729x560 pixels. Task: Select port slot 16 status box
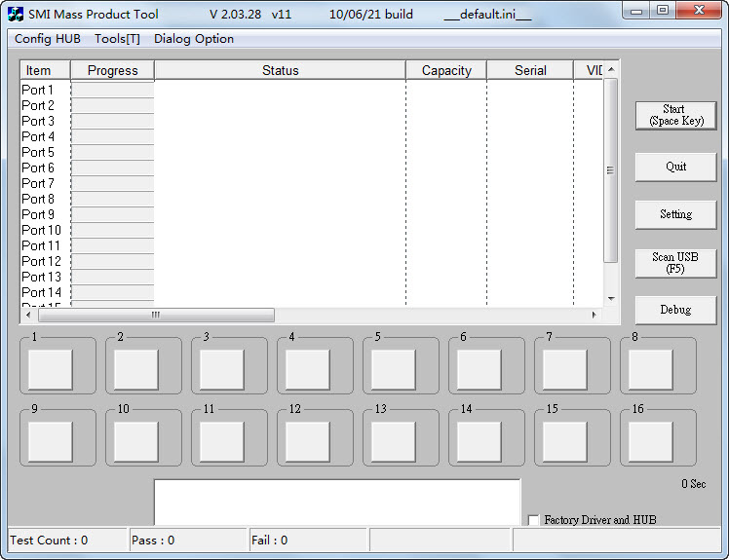pyautogui.click(x=650, y=441)
